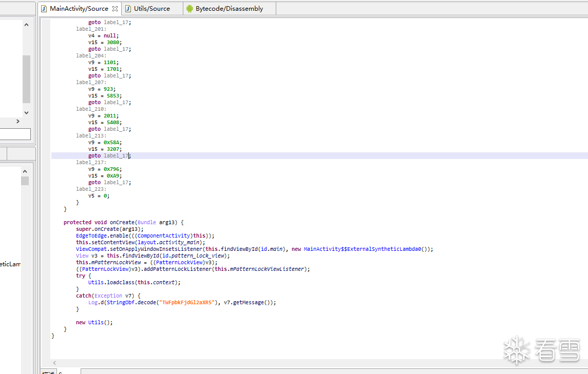Click the left arrow of code horizontal scrollbar
The image size is (588, 374).
pyautogui.click(x=54, y=363)
